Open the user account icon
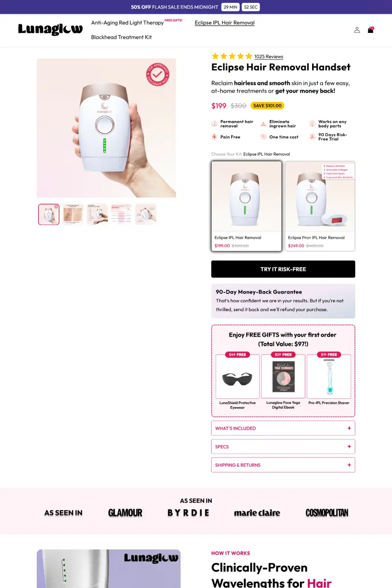 (357, 30)
